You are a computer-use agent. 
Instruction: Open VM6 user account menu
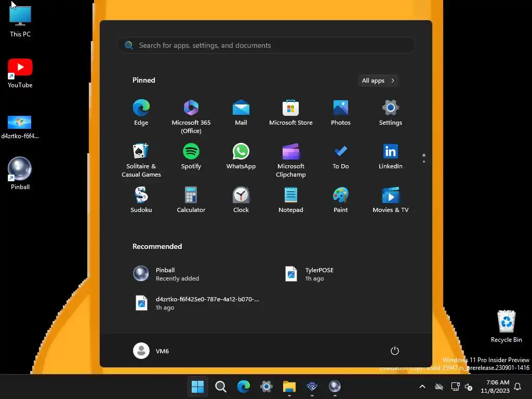click(151, 351)
